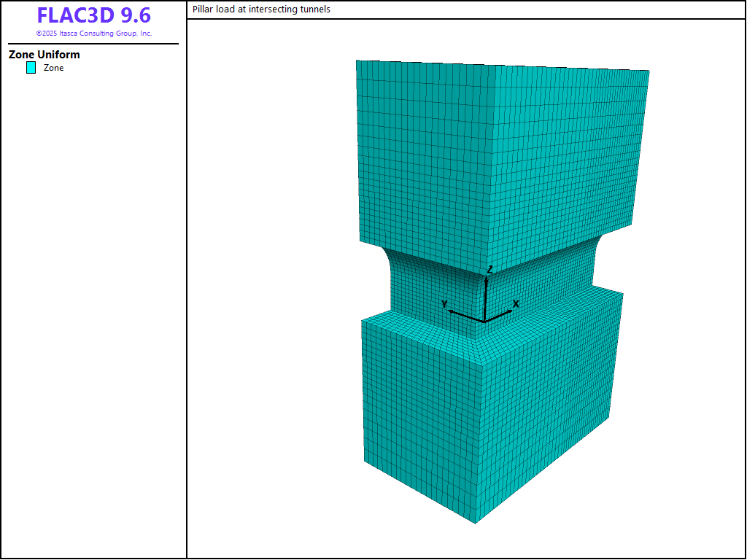Click the Z axis label on the triad
Screen dimensions: 747x560
coord(490,270)
